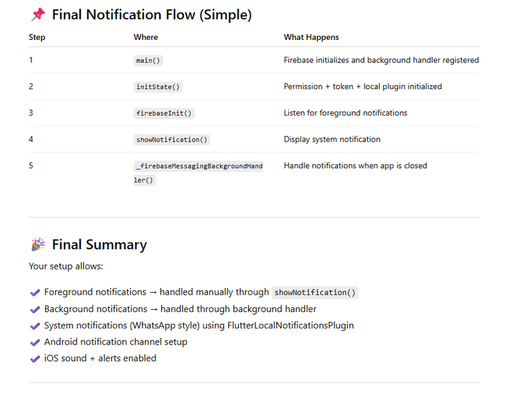
Task: Click the "Where" column header
Action: point(146,37)
